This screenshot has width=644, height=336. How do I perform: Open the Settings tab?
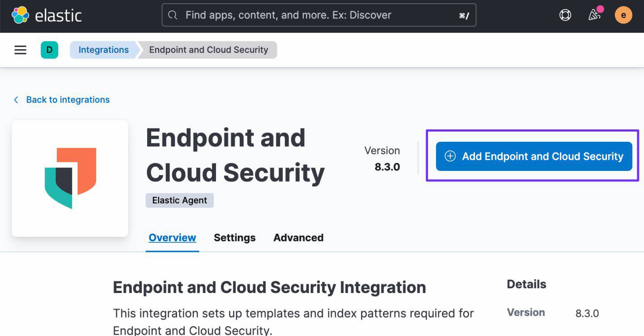pos(234,238)
